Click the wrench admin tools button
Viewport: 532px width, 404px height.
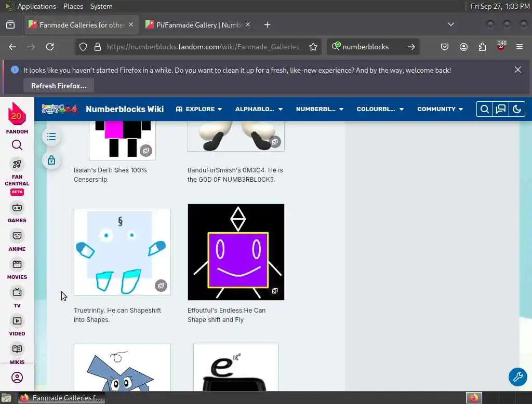tap(518, 377)
